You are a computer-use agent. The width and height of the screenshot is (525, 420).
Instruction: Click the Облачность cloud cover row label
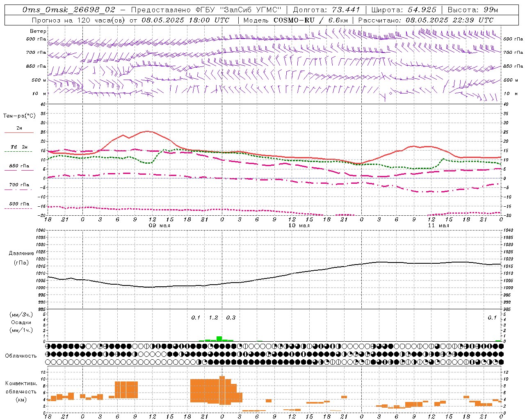tap(21, 356)
